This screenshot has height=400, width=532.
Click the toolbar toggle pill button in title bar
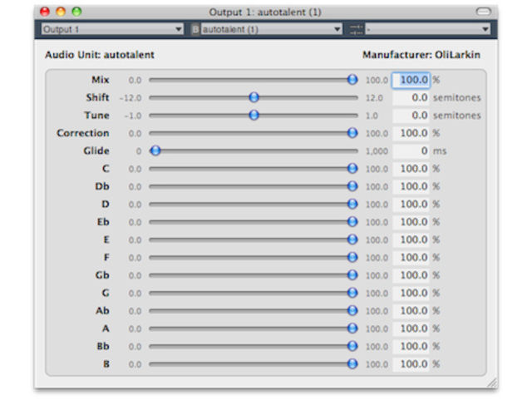[483, 12]
